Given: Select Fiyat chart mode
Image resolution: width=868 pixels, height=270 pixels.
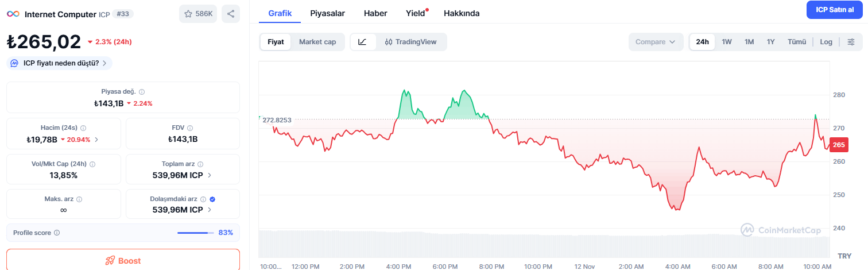Looking at the screenshot, I should [276, 42].
